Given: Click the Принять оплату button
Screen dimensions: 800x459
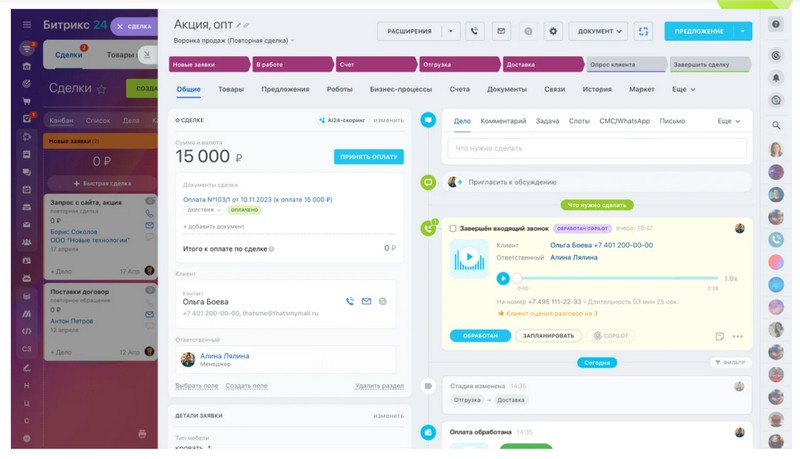Looking at the screenshot, I should (x=369, y=157).
